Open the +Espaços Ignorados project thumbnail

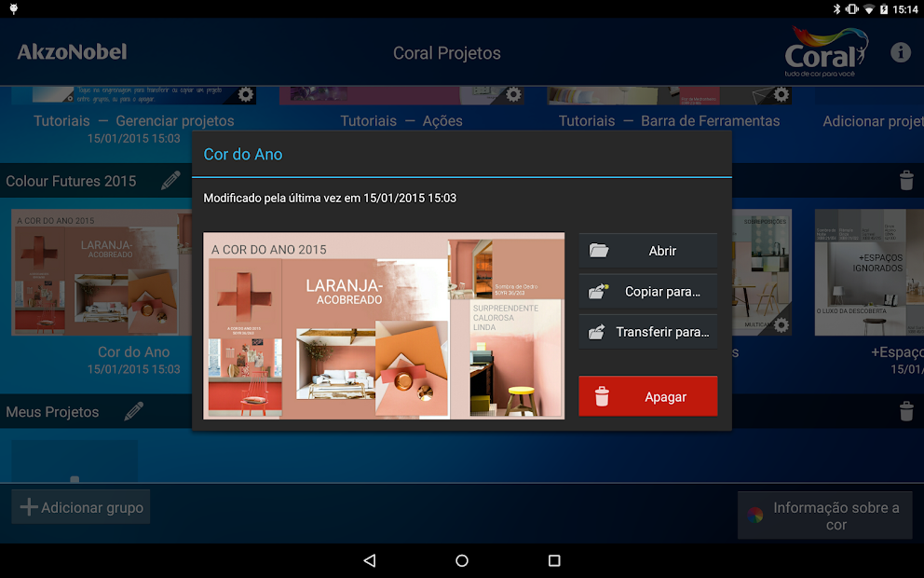point(869,272)
